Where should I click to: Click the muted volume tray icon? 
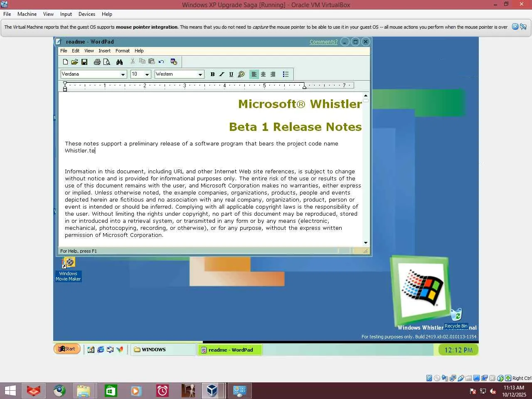click(493, 391)
